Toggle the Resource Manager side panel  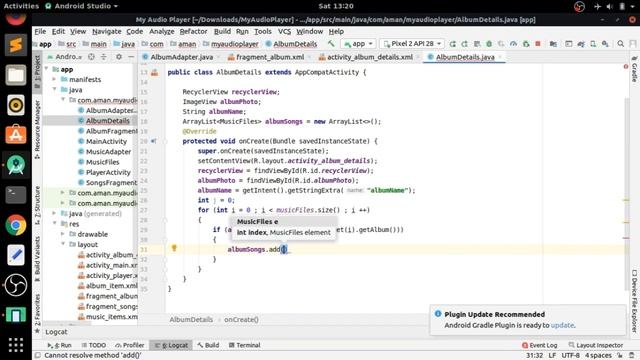pos(37,130)
